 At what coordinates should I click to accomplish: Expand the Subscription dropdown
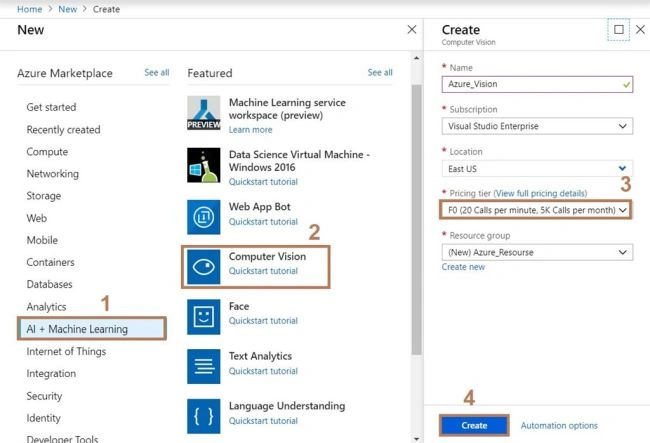(537, 126)
